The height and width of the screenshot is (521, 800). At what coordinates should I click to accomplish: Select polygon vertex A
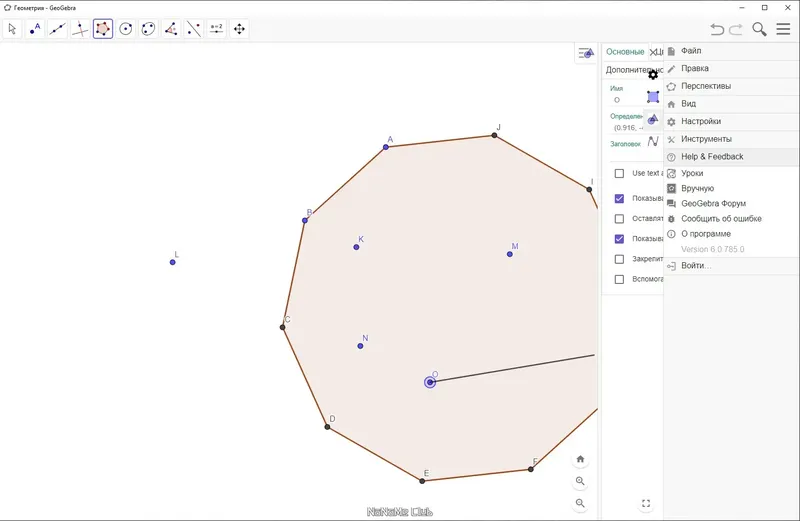click(386, 147)
